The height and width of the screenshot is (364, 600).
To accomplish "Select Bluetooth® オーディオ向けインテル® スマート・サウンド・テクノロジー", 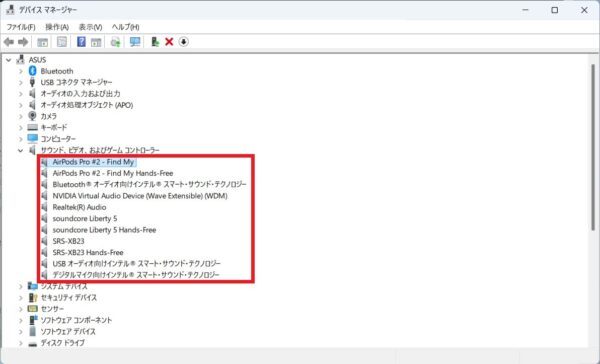I will pos(150,184).
